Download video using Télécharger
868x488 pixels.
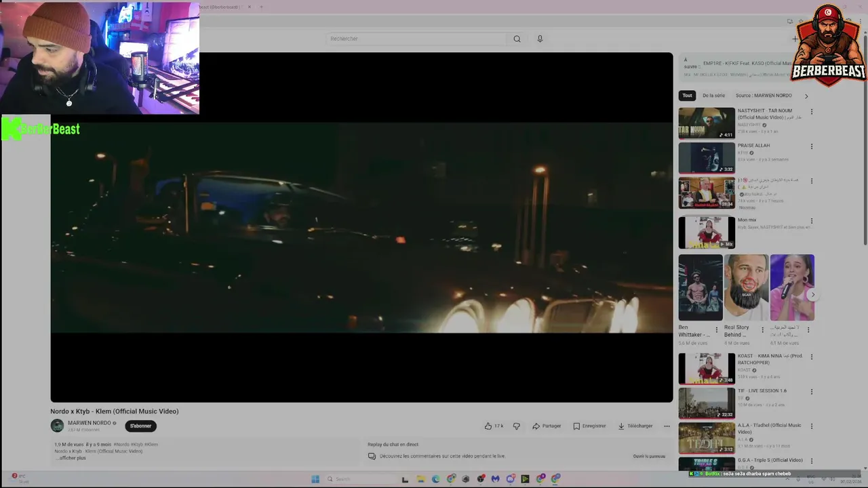pyautogui.click(x=635, y=426)
